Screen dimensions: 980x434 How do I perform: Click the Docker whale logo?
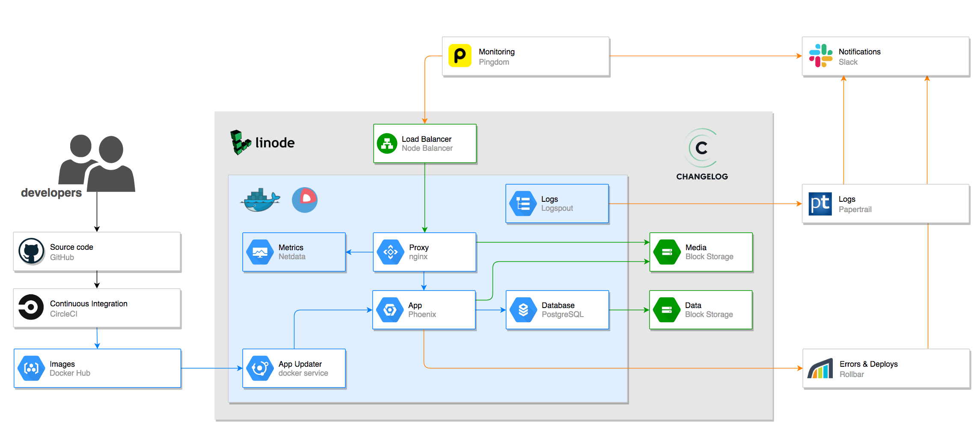click(260, 200)
